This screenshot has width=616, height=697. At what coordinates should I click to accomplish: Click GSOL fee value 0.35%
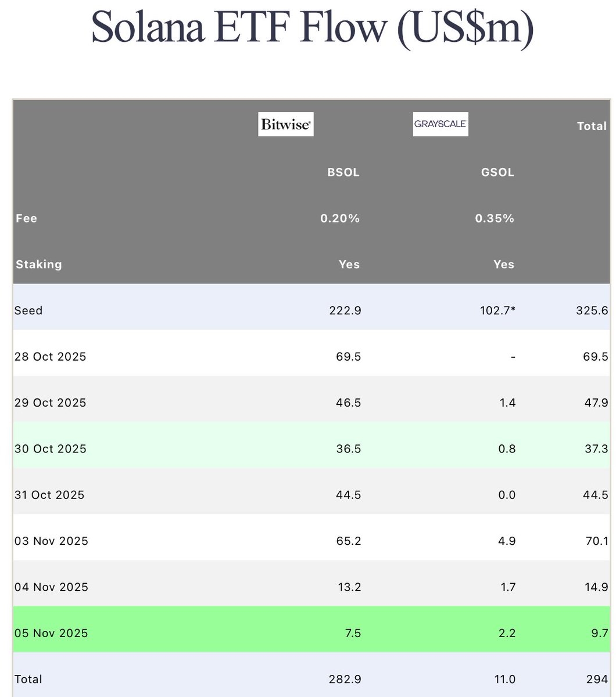[x=495, y=218]
